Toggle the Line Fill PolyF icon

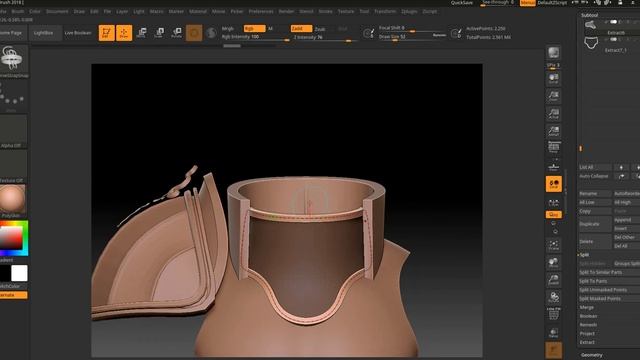point(553,314)
